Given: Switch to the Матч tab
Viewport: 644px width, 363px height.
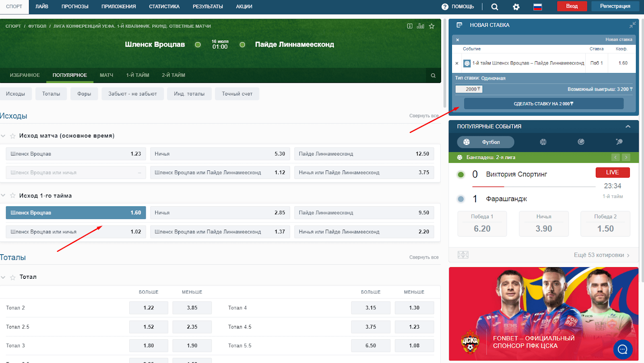Looking at the screenshot, I should click(107, 75).
